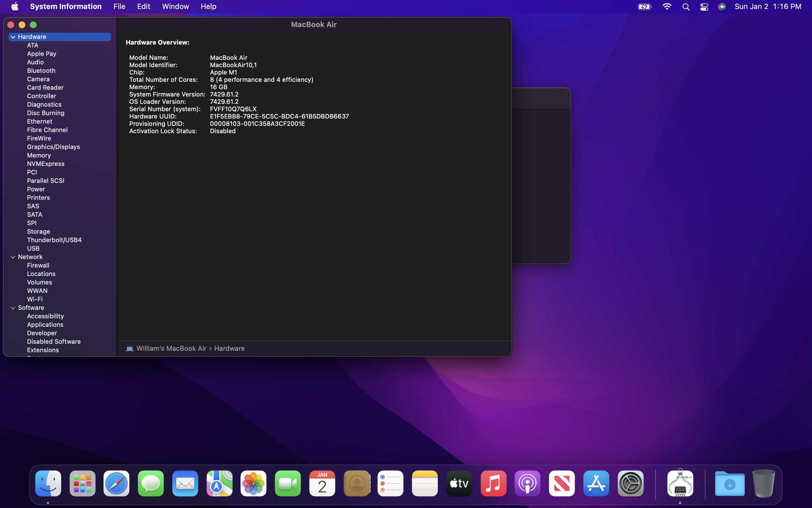This screenshot has height=508, width=812.
Task: Open Photos app in Dock
Action: pyautogui.click(x=254, y=484)
